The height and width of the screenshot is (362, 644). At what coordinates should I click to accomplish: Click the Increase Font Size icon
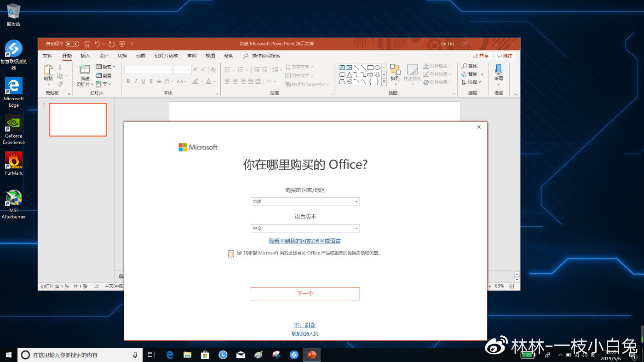pos(195,70)
